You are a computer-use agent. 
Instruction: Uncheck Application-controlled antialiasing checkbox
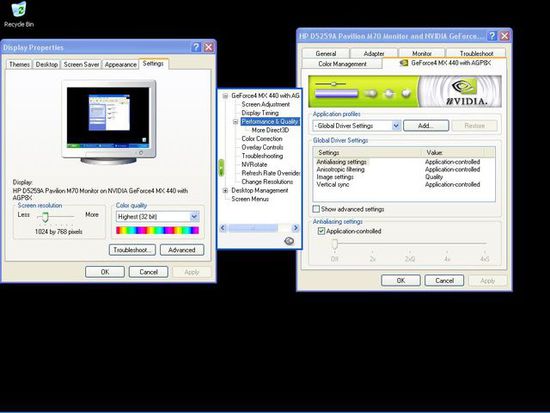(x=321, y=231)
